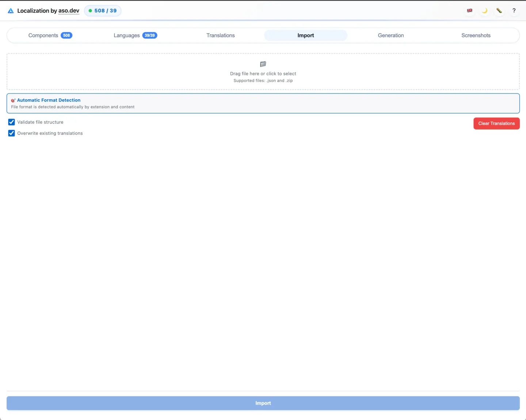Click the aso.dev triangle app logo

coord(11,11)
